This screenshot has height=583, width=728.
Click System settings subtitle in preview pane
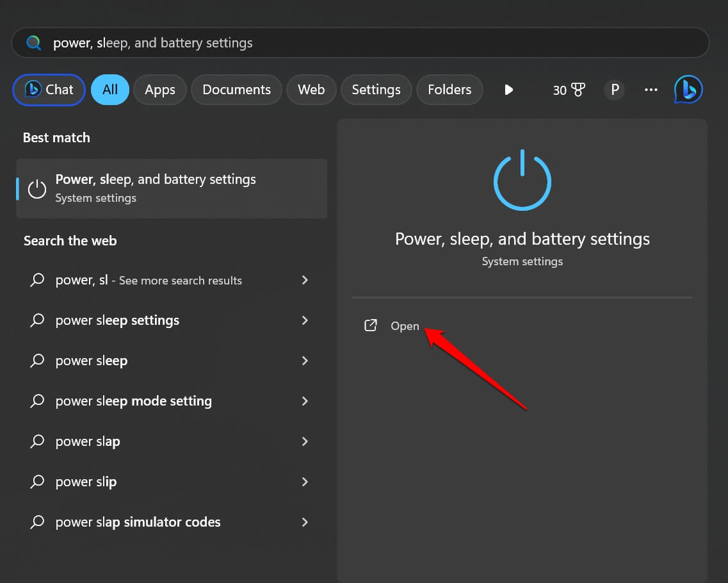[x=522, y=261]
